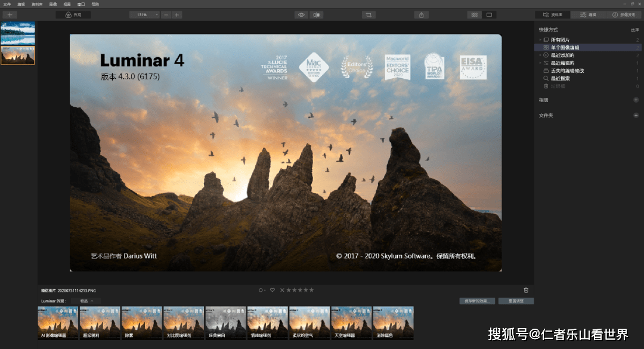The width and height of the screenshot is (644, 349).
Task: Expand the 最近编辑的 tree arrow
Action: [540, 63]
